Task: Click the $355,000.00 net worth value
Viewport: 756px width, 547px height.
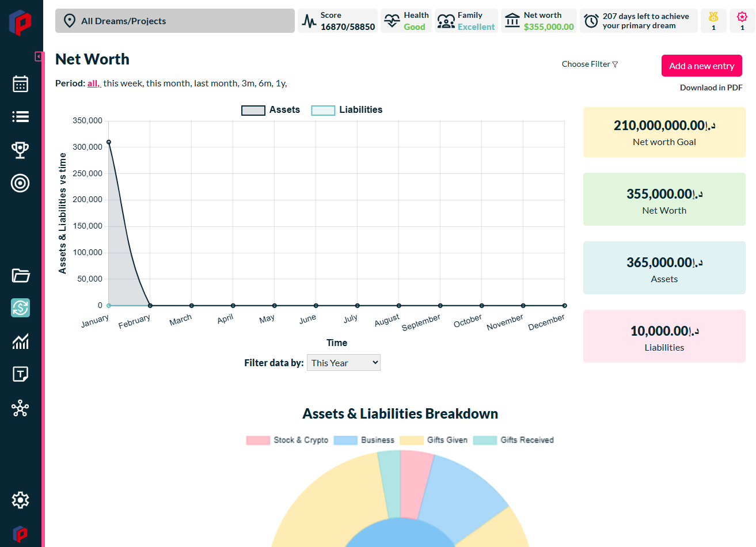Action: (x=549, y=27)
